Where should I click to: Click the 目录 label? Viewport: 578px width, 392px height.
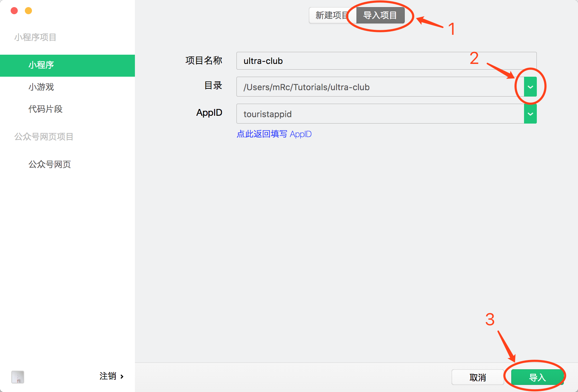pyautogui.click(x=213, y=85)
